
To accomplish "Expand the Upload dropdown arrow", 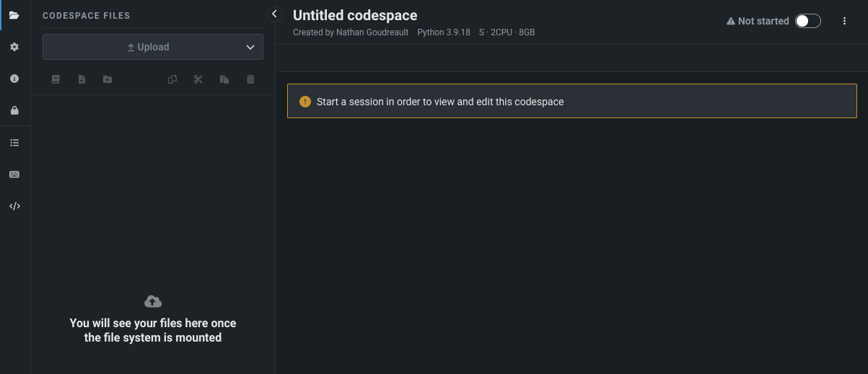I will [x=250, y=48].
